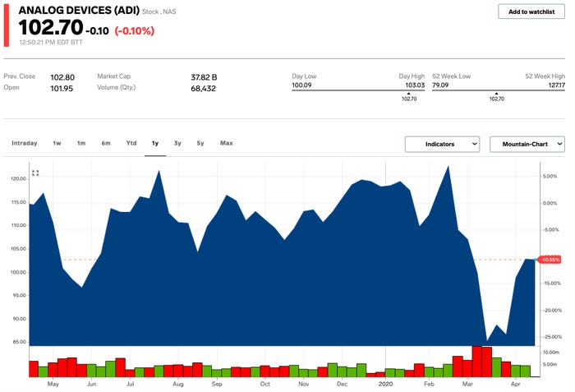The height and width of the screenshot is (392, 575).
Task: Click the 120.00 label on price axis
Action: coord(18,179)
